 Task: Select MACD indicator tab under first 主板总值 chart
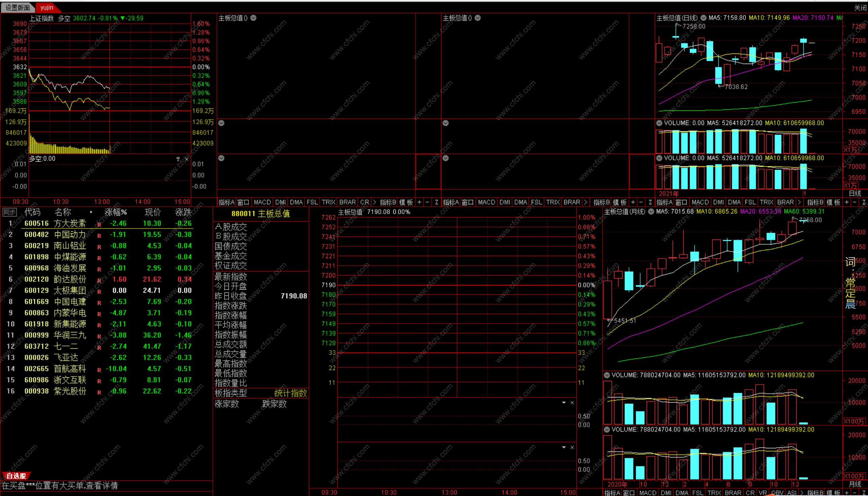262,202
